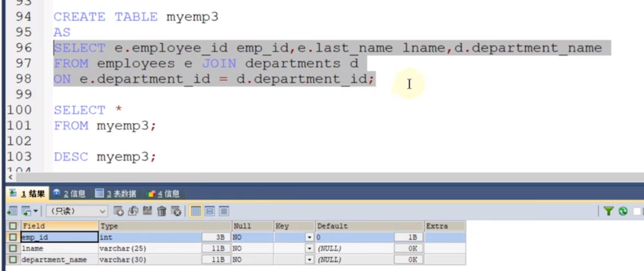Screen dimensions: 644x271
Task: Click the cancel changes icon
Action: 176,211
